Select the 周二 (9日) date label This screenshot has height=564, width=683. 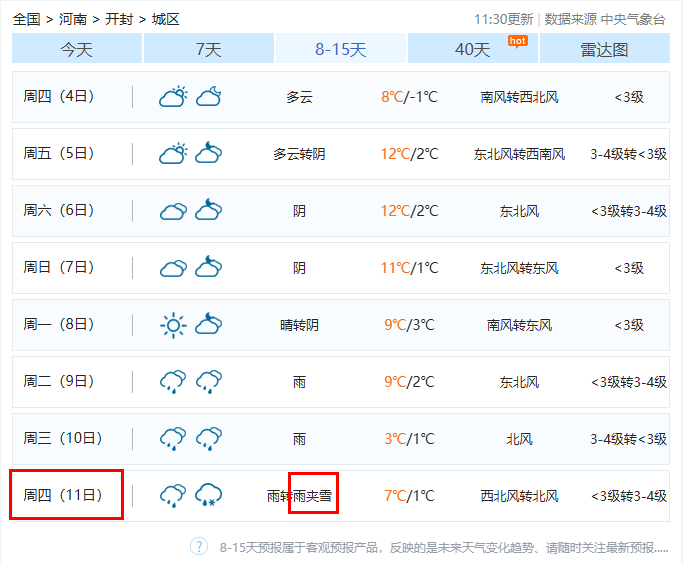tap(59, 382)
